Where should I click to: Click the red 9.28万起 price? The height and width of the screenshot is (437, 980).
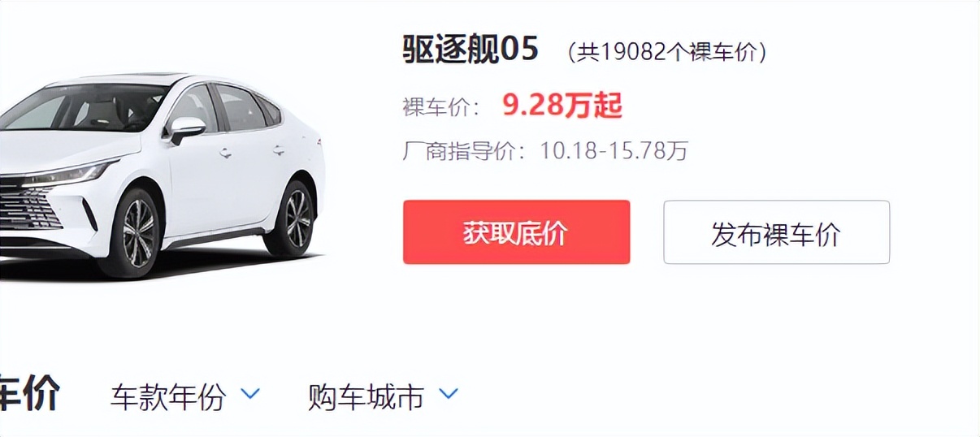point(562,106)
